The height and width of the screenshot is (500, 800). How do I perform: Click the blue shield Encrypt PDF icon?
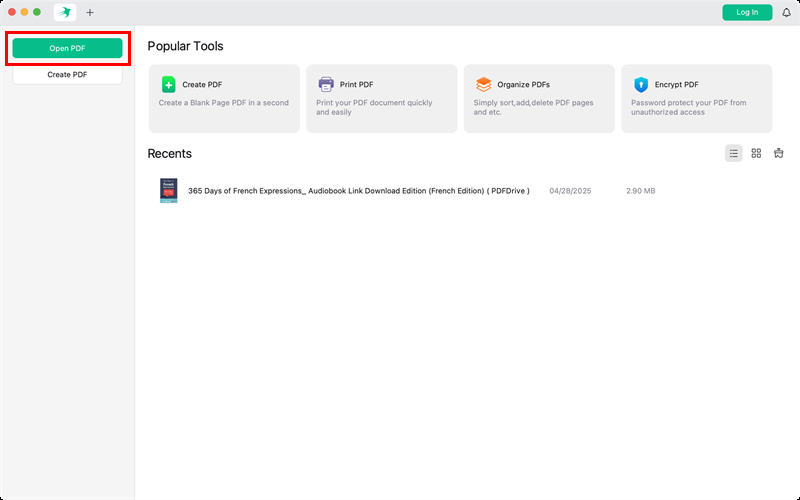641,85
